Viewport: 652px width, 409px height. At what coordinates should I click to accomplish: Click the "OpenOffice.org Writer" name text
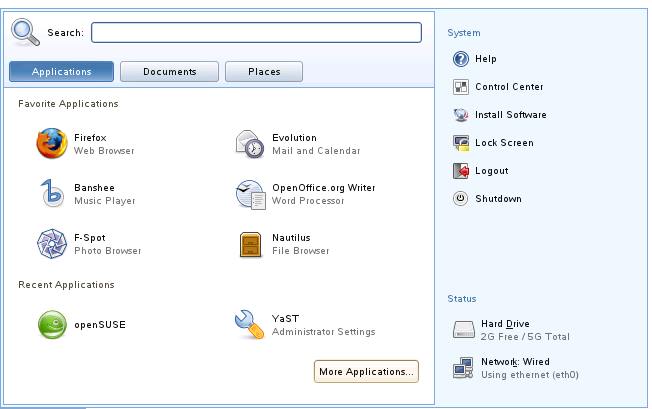[324, 188]
